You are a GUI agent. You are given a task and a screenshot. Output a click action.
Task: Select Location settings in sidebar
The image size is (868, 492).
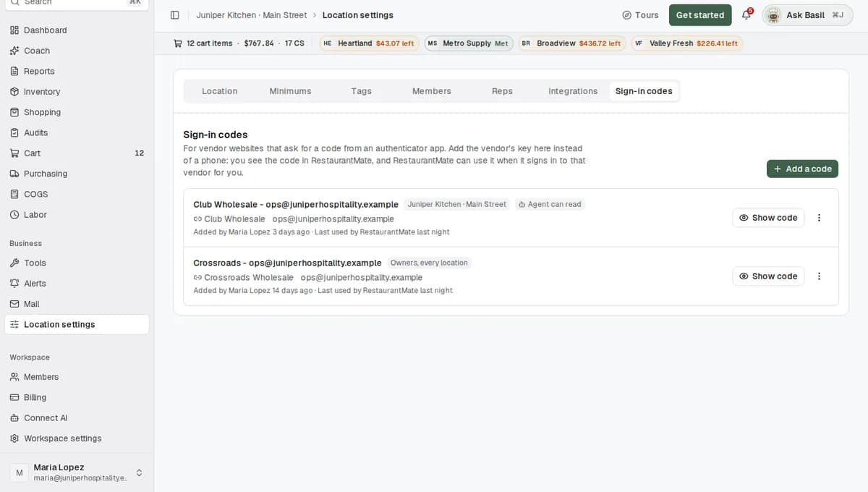(77, 325)
